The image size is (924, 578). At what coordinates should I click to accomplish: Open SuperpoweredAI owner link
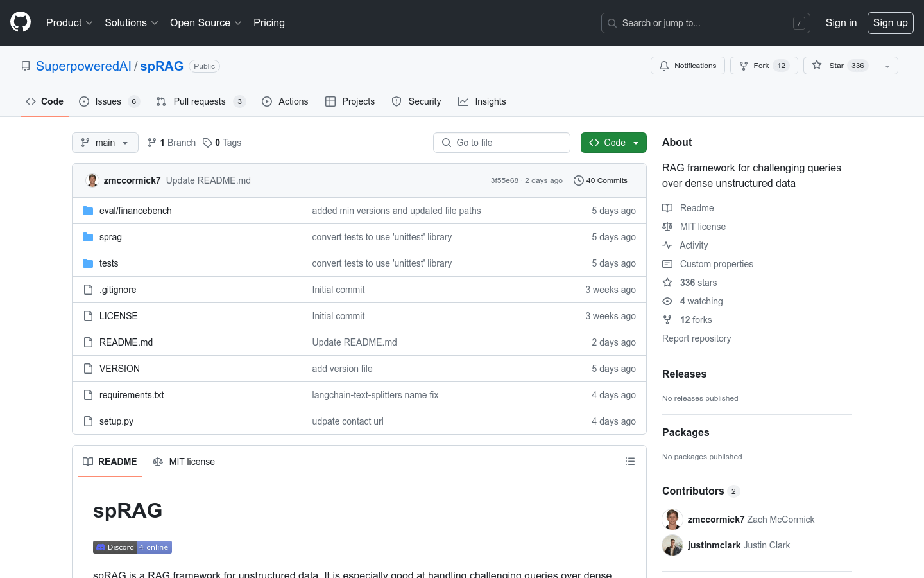[83, 66]
